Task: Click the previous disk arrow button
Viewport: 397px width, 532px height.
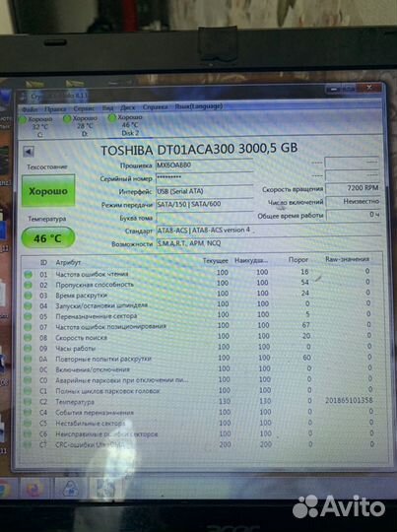Action: point(29,152)
